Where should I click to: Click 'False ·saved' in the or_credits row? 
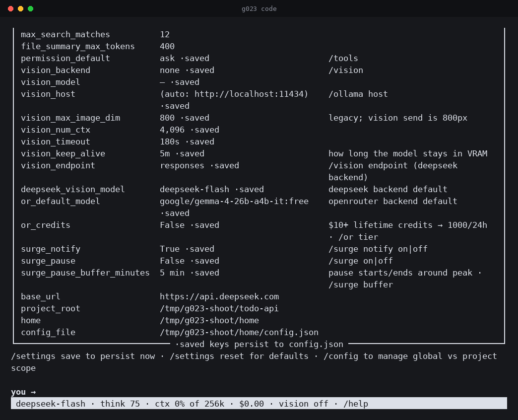[190, 225]
